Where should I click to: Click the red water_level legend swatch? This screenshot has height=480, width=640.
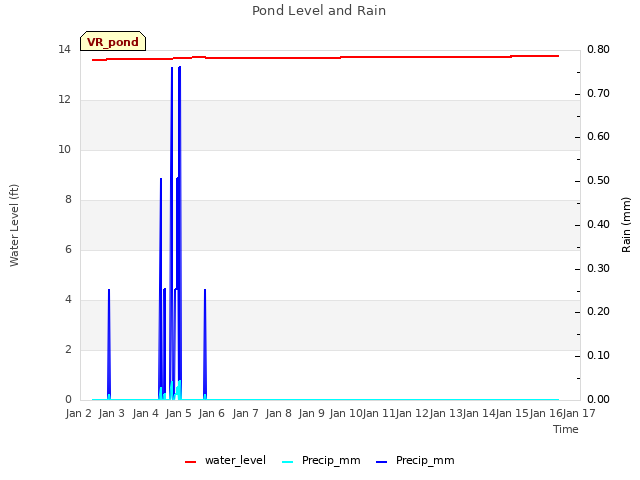(x=190, y=462)
